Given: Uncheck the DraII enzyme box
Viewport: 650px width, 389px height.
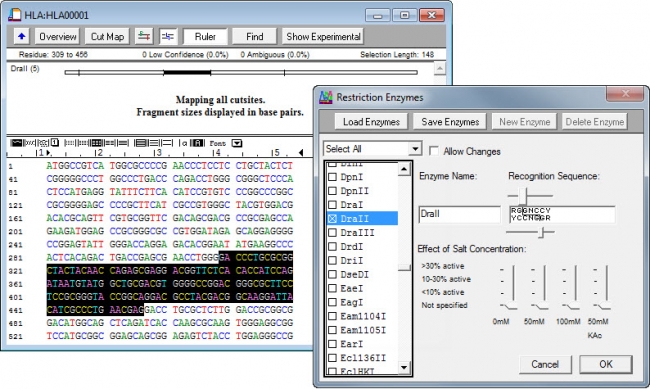Looking at the screenshot, I should [332, 219].
